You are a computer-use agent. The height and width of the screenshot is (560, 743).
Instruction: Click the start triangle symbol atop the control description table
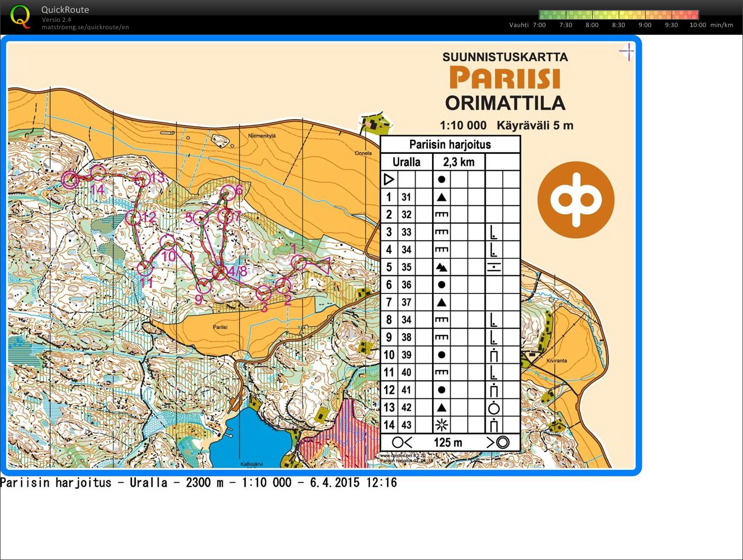(389, 179)
